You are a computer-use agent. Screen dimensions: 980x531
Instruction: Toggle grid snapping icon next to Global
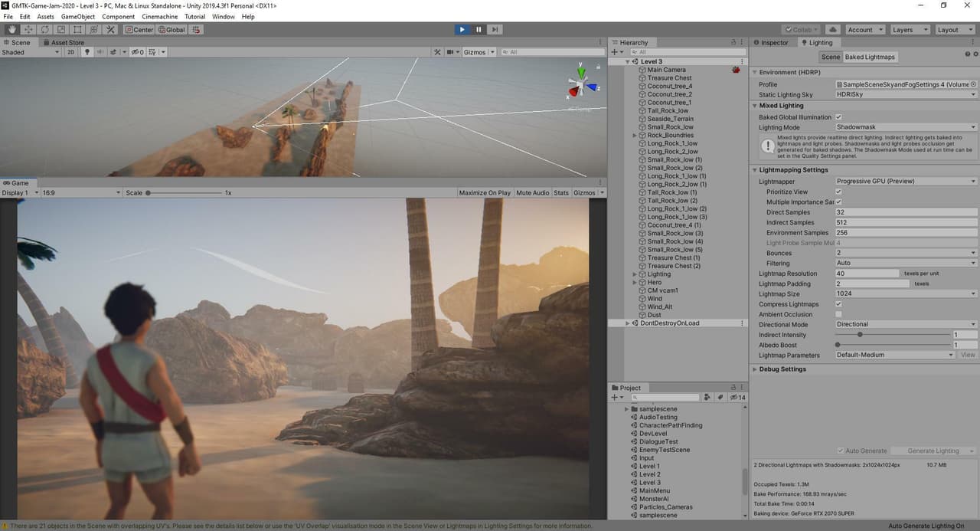(196, 30)
